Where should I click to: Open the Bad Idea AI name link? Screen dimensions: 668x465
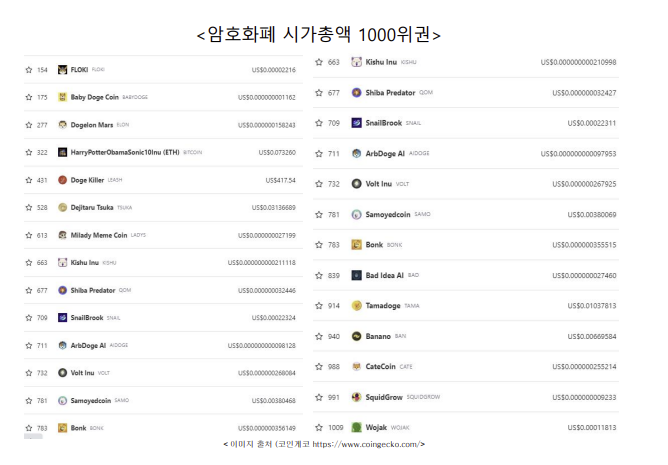(x=385, y=275)
